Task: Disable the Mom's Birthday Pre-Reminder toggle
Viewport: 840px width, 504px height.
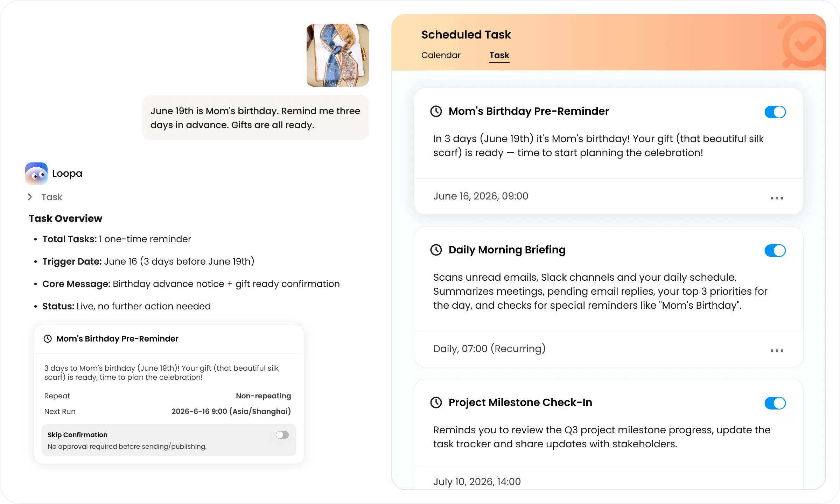Action: pos(775,112)
